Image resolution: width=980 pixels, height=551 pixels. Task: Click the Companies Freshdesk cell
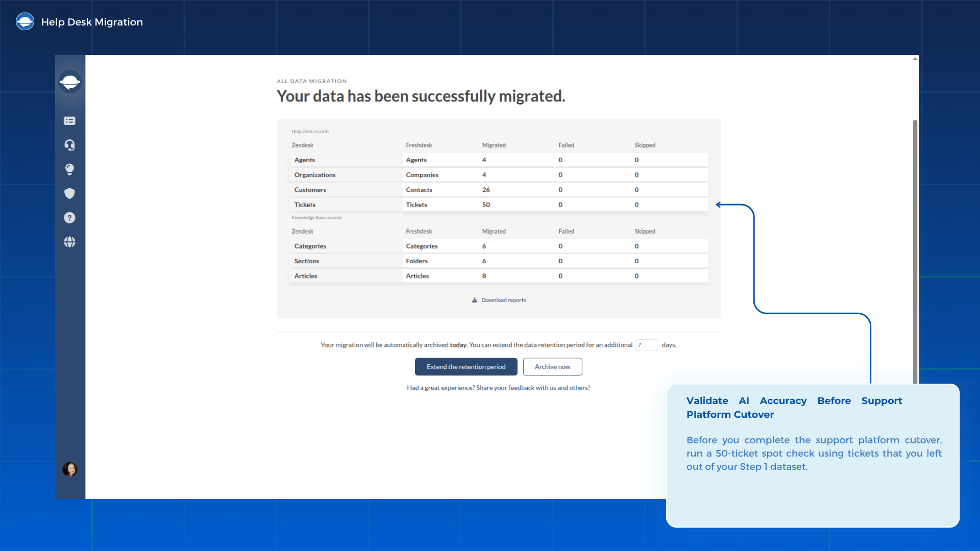422,175
